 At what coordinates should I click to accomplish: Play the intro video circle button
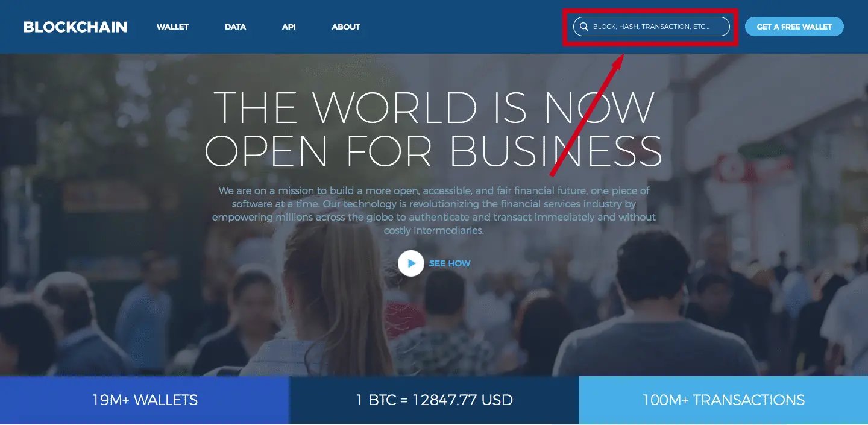click(411, 263)
